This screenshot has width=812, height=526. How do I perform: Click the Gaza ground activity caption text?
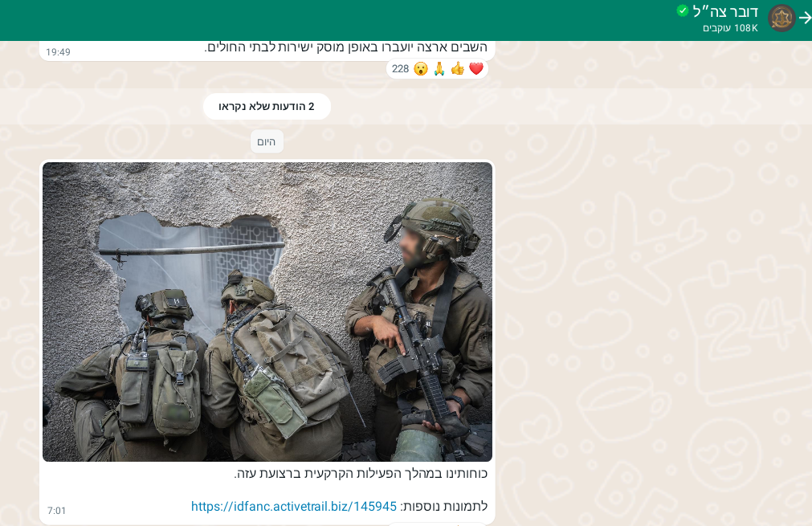coord(361,474)
